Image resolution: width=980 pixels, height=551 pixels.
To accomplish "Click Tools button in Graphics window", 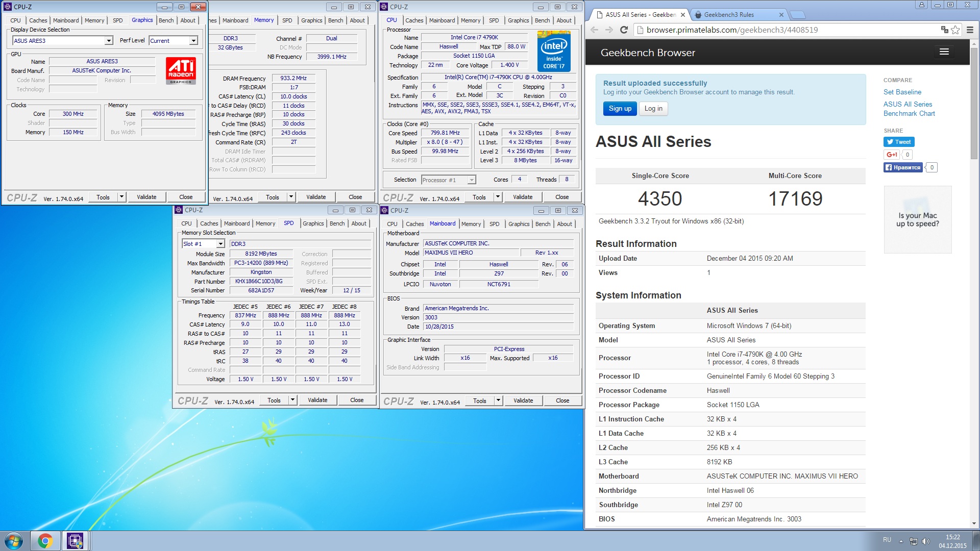I will click(x=103, y=197).
